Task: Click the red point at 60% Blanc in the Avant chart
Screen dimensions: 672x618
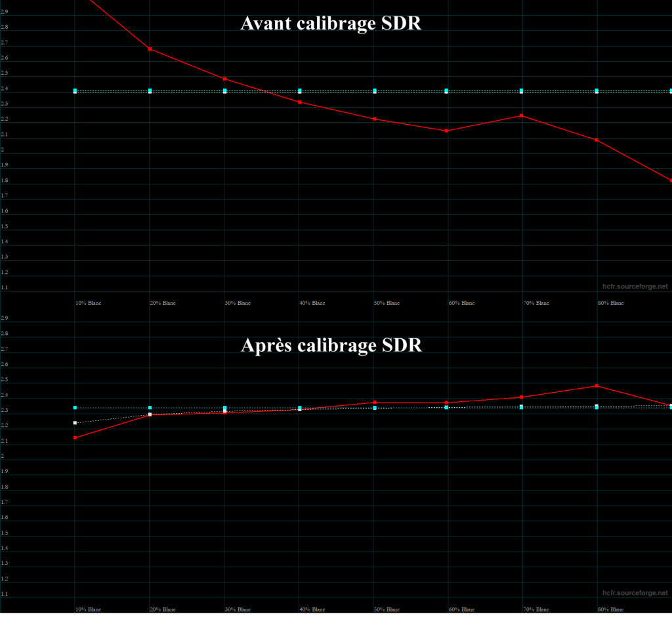Action: tap(446, 131)
